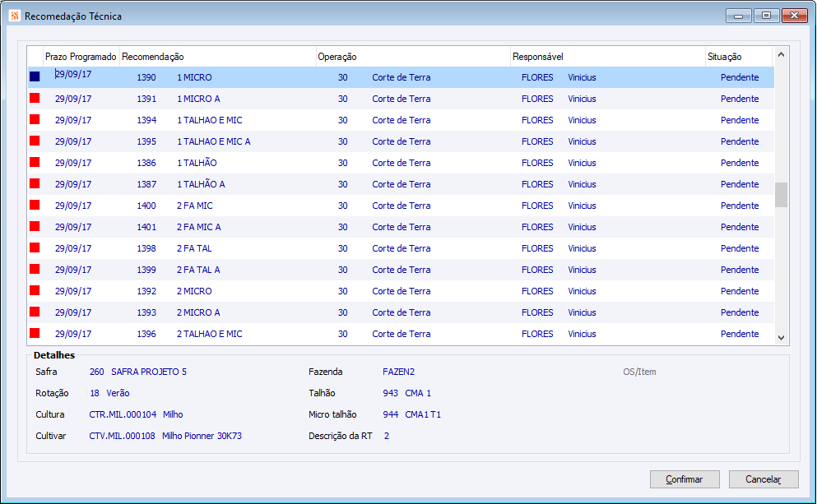
Task: Click 'Corte de Terra' in row 1386
Action: click(402, 163)
